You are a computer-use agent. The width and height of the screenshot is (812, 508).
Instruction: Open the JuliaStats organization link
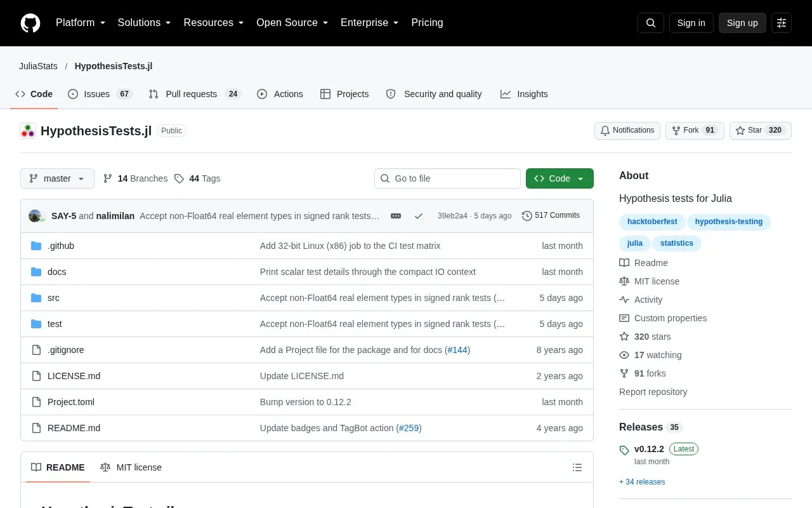click(38, 66)
